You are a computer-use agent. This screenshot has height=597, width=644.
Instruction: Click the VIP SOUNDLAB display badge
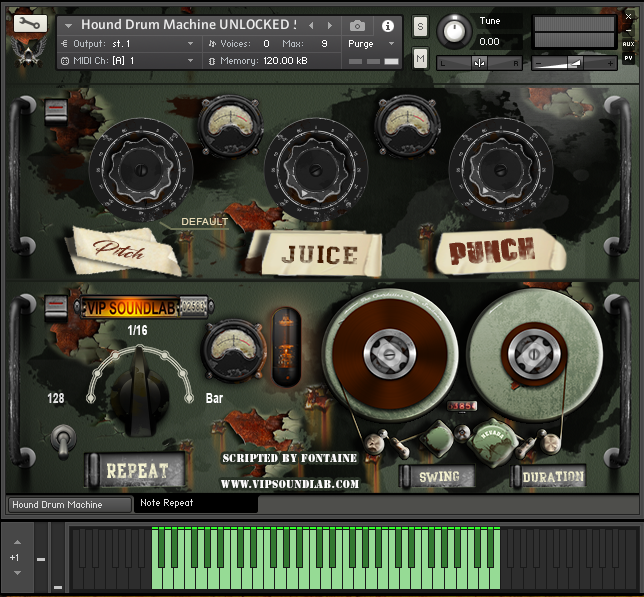(x=144, y=307)
